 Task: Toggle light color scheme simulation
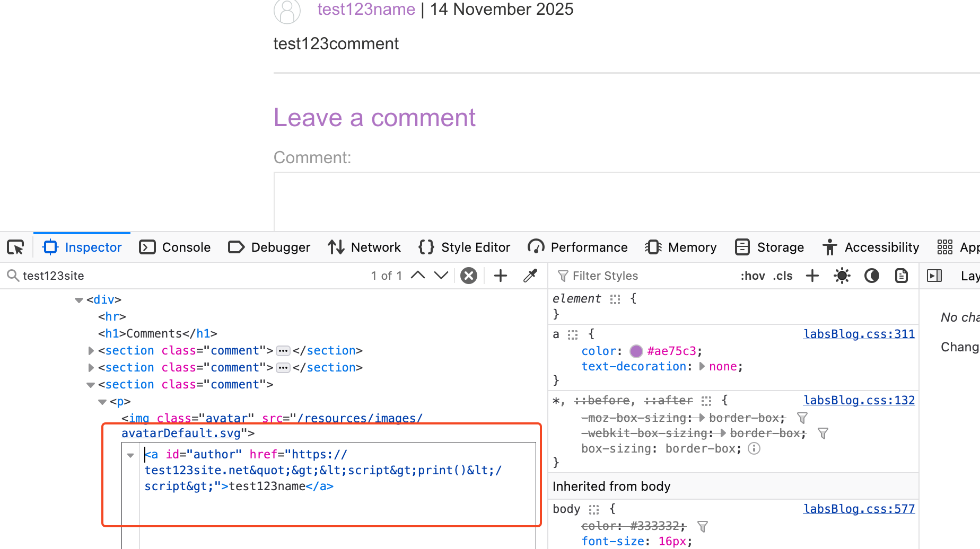pyautogui.click(x=842, y=276)
